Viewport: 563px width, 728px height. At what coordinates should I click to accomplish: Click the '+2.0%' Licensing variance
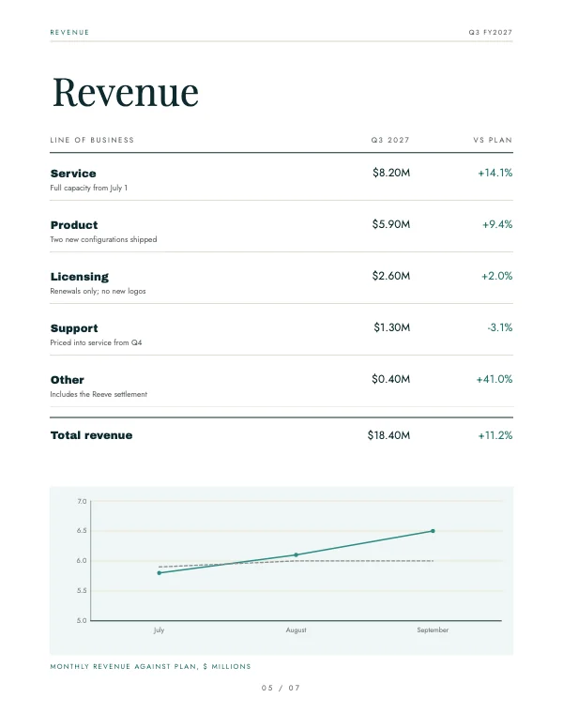click(497, 276)
